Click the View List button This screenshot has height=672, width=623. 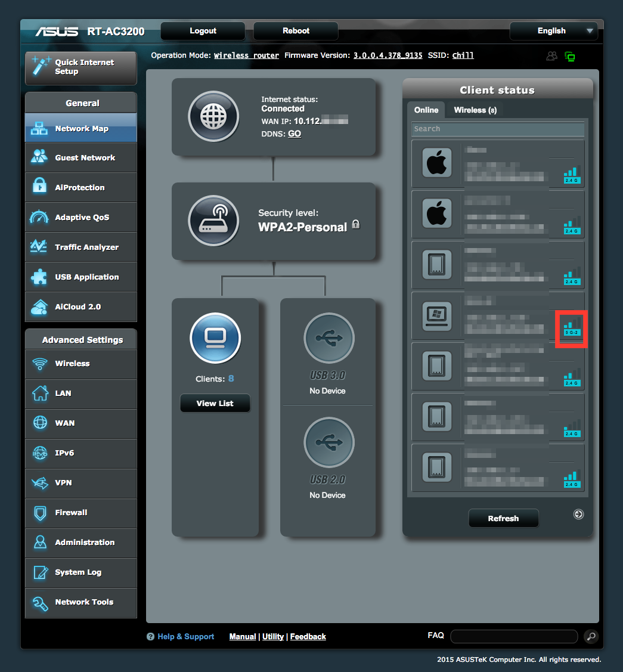click(215, 403)
